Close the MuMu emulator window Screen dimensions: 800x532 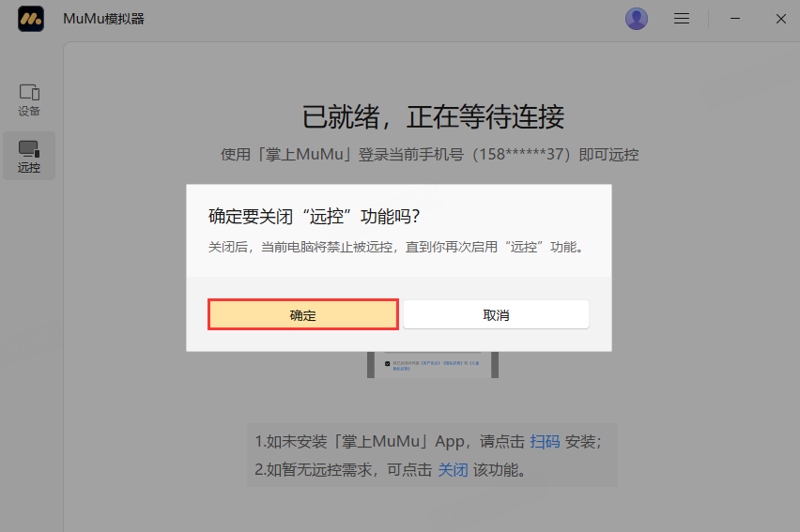pos(780,19)
